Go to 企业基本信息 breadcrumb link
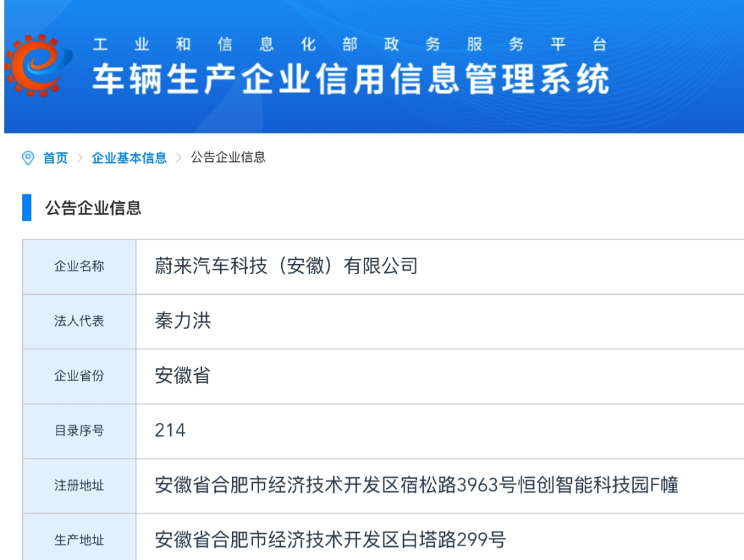The height and width of the screenshot is (560, 744). click(x=129, y=158)
